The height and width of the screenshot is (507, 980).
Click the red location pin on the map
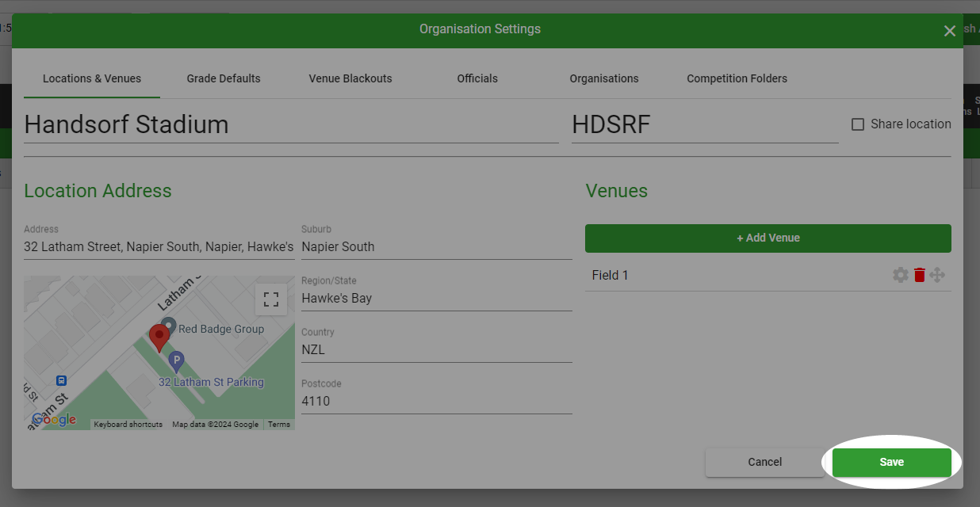(x=159, y=338)
